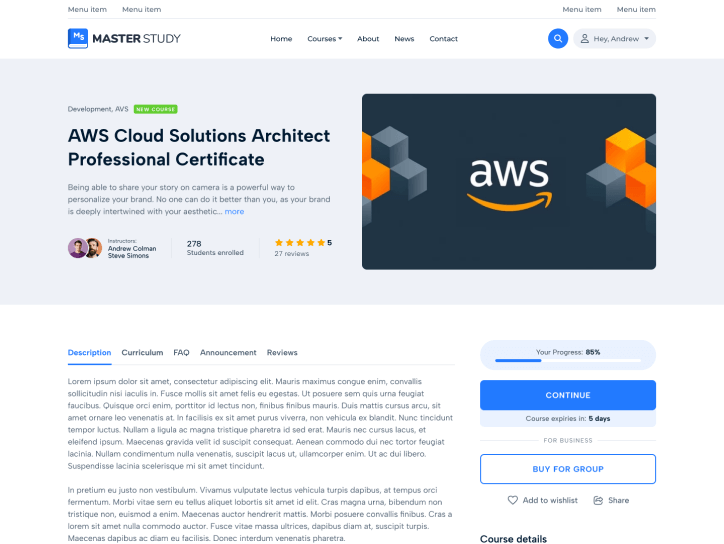Screen dimensions: 724x544
Task: Select the Reviews tab
Action: point(282,353)
